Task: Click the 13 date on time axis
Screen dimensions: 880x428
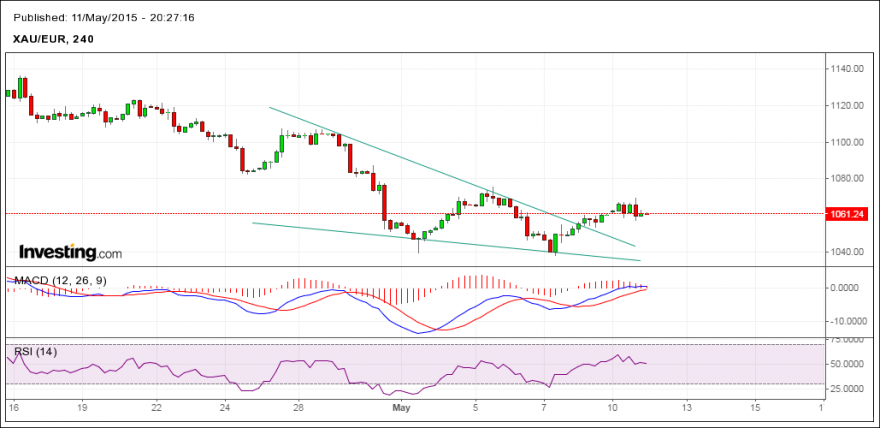Action: click(687, 406)
